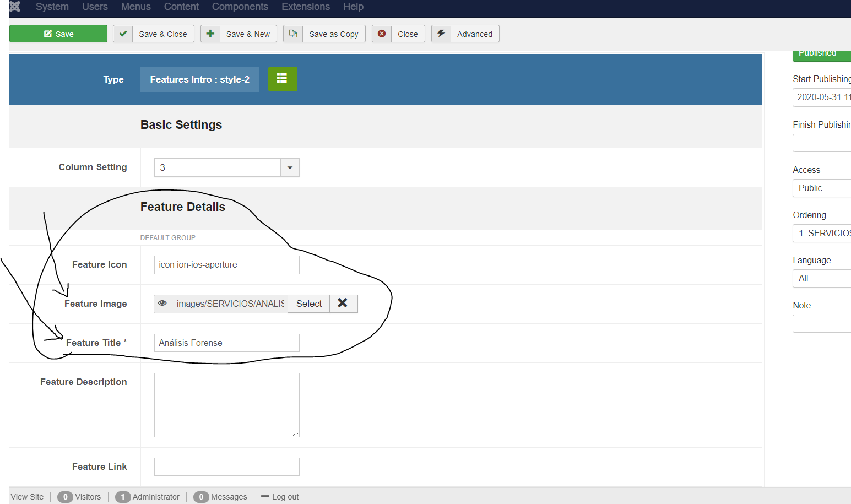Open the Extensions menu
This screenshot has width=851, height=504.
click(306, 7)
